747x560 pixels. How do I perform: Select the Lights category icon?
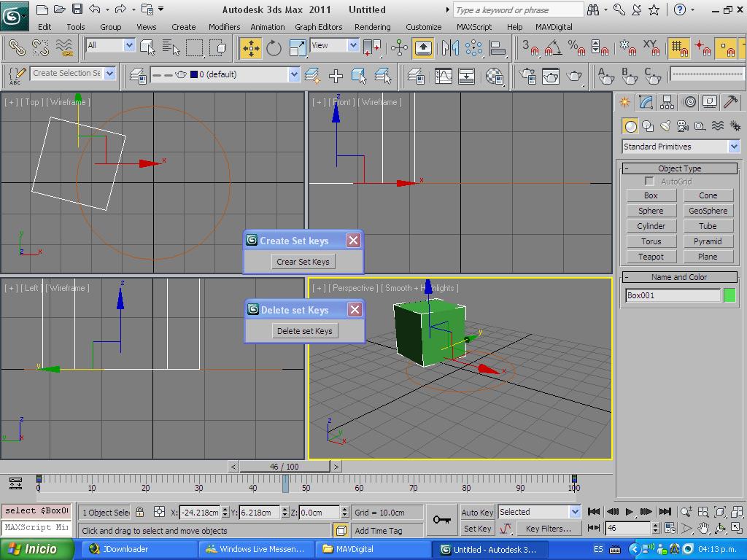click(x=665, y=126)
